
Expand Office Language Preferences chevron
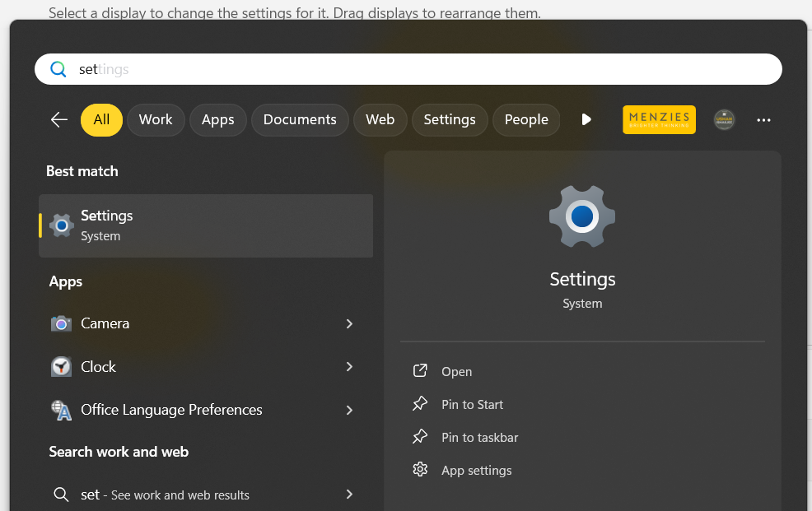[349, 410]
